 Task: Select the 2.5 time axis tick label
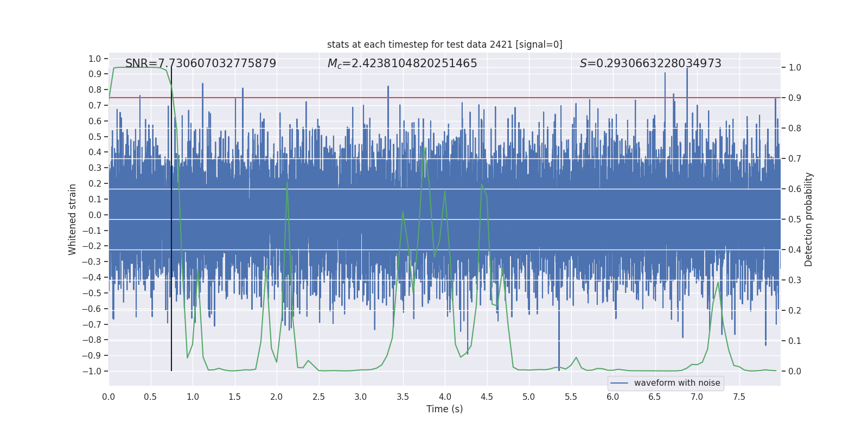(x=319, y=397)
